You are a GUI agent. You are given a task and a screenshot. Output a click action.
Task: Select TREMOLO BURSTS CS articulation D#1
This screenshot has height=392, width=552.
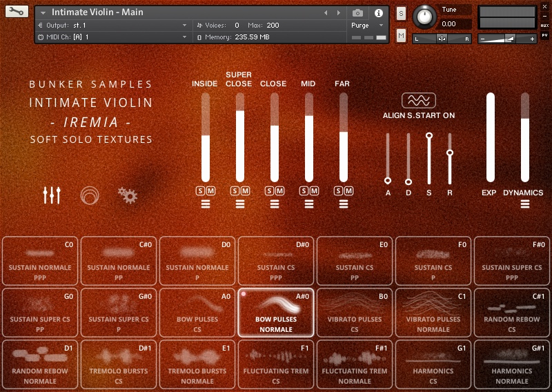pyautogui.click(x=119, y=364)
